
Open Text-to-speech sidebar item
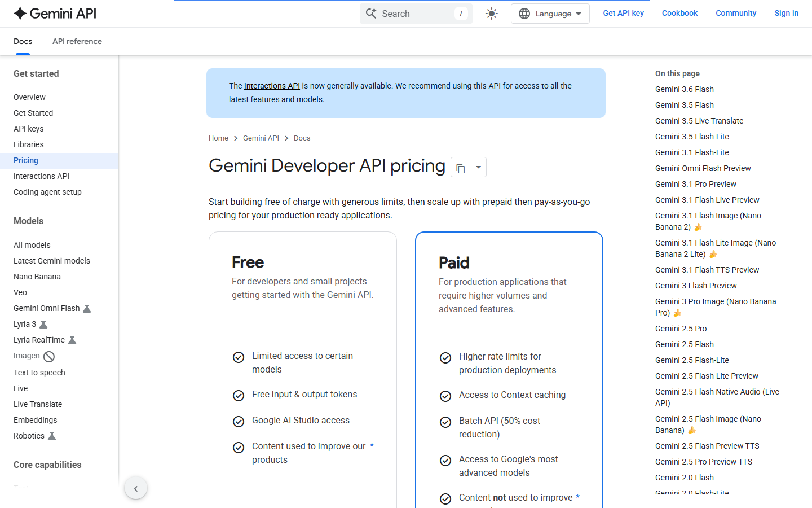(x=39, y=373)
